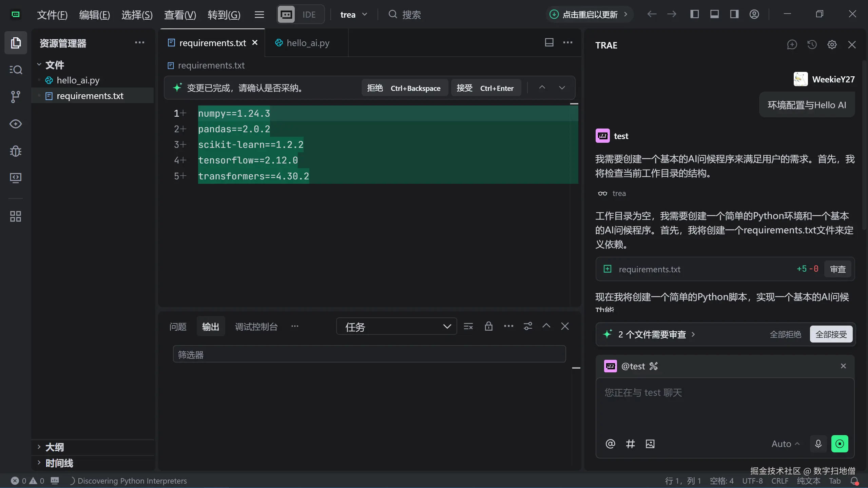
Task: Open the Source Control sidebar icon
Action: tap(15, 97)
